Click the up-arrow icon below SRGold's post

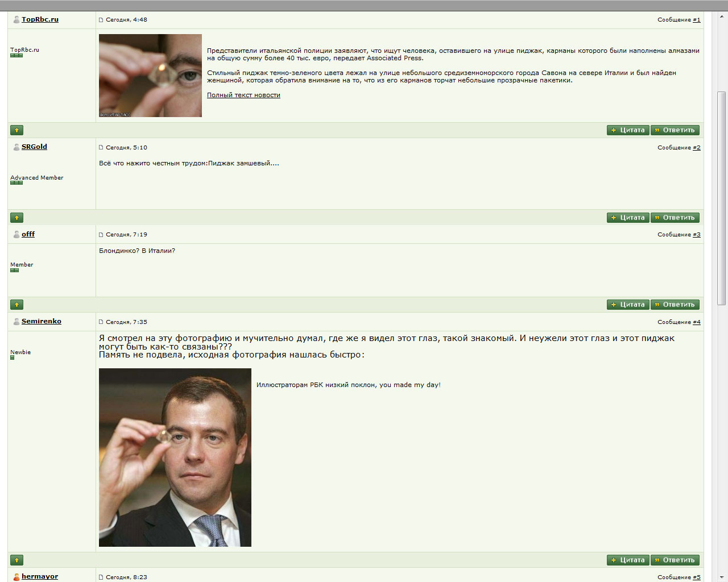click(x=17, y=218)
